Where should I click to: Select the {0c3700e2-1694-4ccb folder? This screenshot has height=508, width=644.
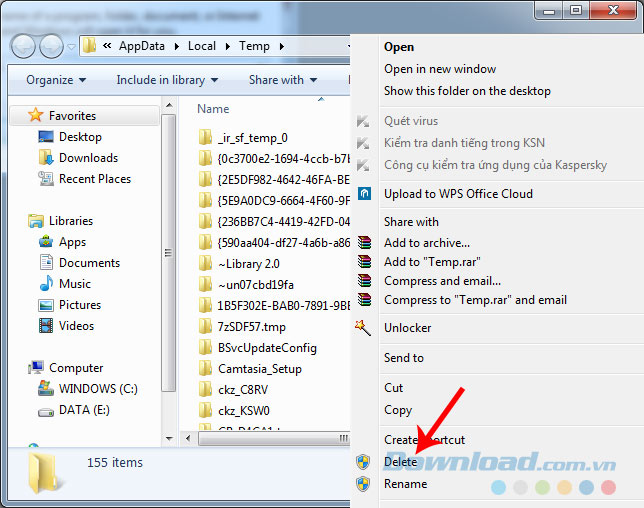coord(274,159)
